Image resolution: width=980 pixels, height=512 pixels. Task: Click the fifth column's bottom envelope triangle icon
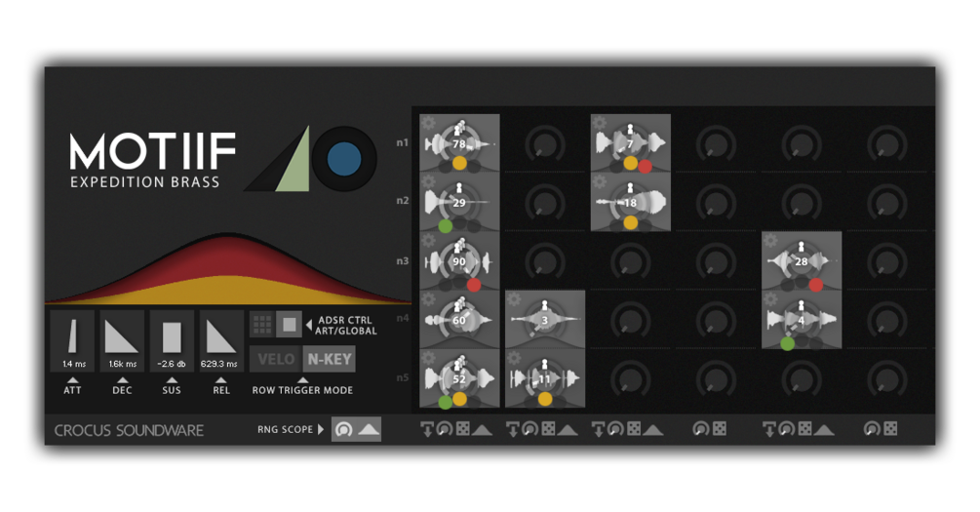[x=824, y=430]
